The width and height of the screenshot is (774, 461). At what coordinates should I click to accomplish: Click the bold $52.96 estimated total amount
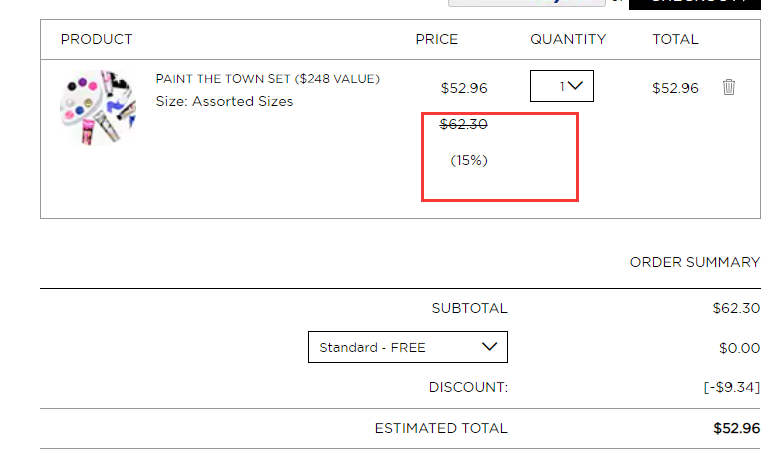[736, 428]
